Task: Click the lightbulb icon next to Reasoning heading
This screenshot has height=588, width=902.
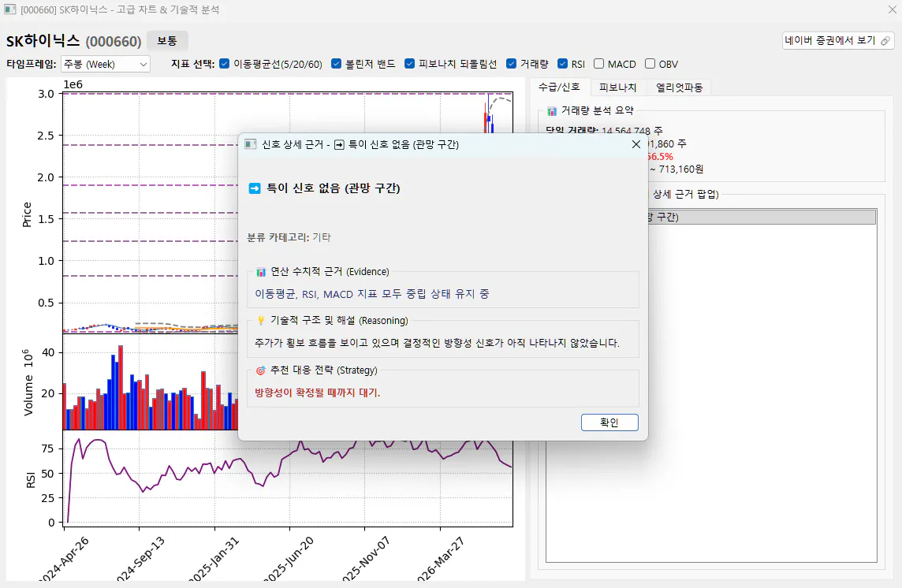Action: pos(261,321)
